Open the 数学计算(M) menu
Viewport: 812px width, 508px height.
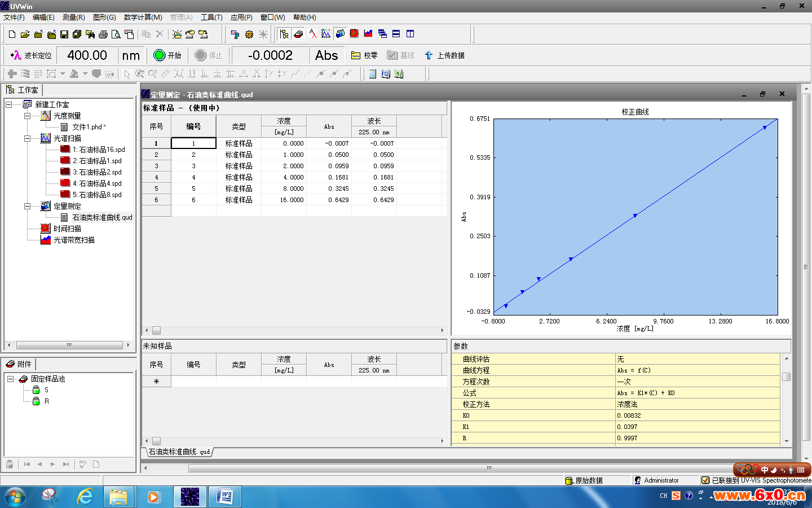pyautogui.click(x=143, y=17)
